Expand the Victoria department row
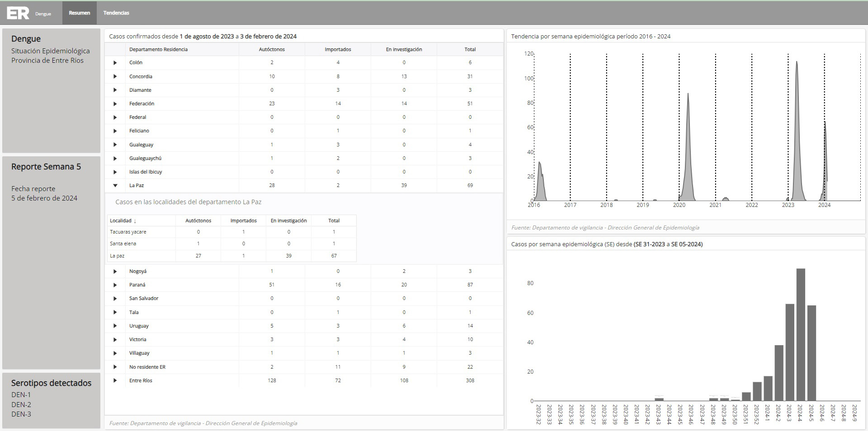 115,340
